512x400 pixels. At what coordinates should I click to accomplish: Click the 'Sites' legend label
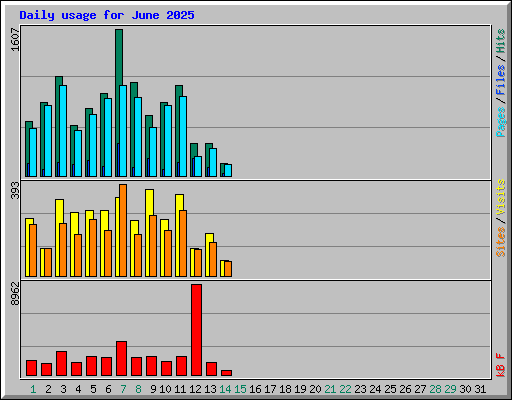(x=500, y=242)
